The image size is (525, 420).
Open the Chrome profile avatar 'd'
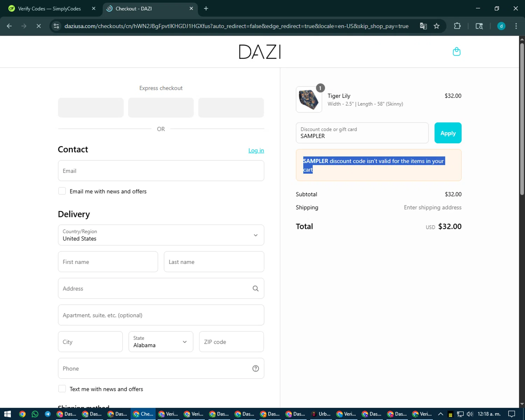coord(501,26)
